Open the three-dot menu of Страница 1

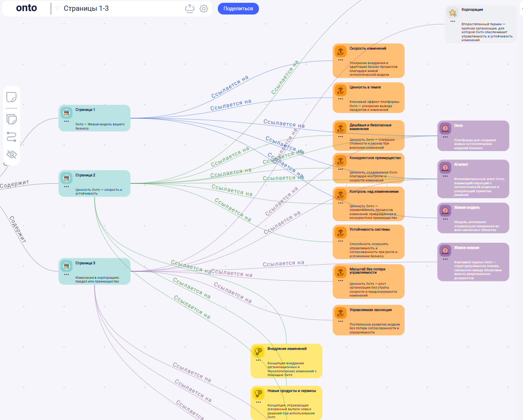(x=66, y=122)
